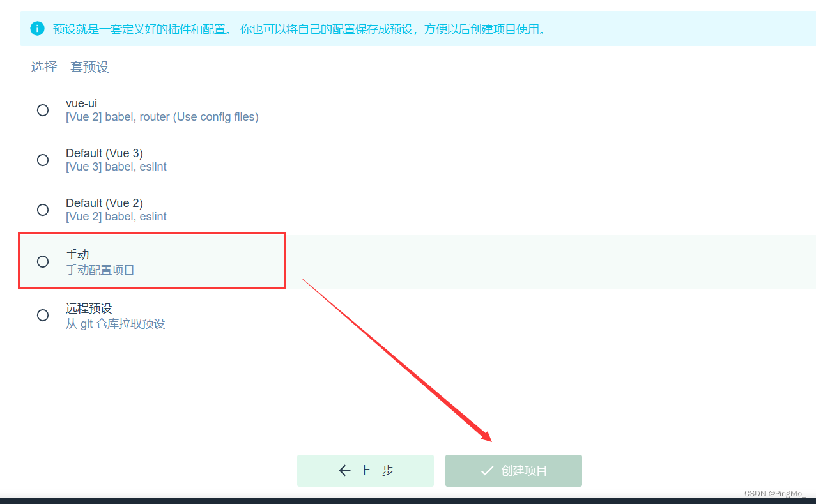Select the vue-ui preset radio button

(43, 110)
